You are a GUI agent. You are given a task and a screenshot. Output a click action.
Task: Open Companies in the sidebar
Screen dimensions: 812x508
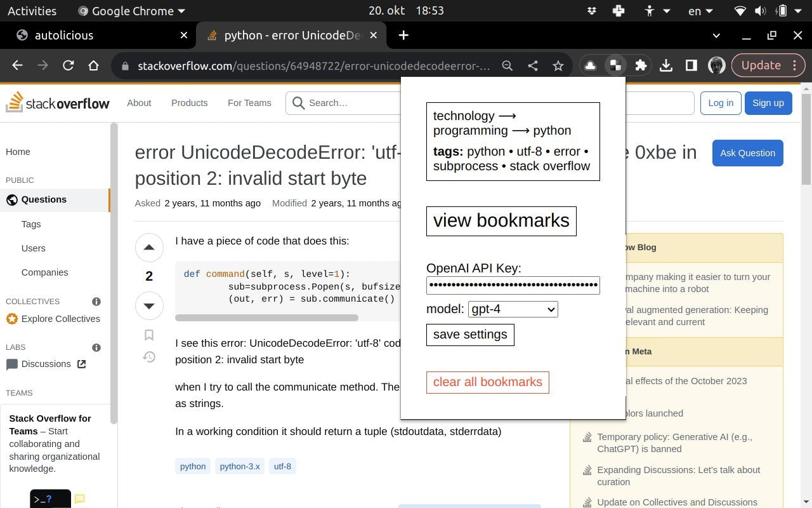(44, 272)
